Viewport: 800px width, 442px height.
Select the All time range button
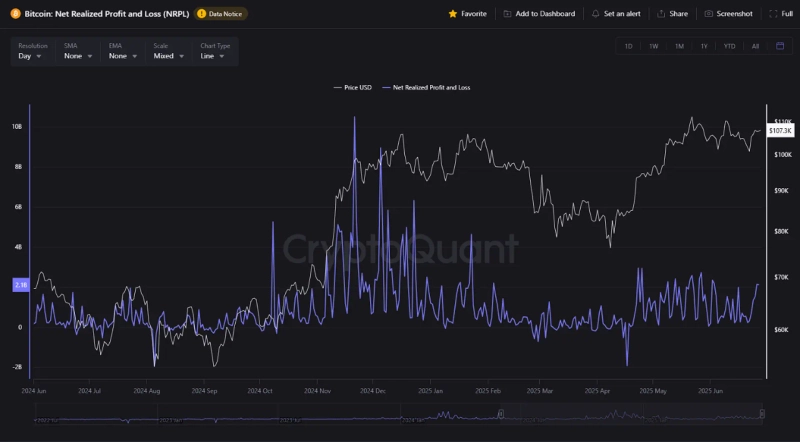coord(755,46)
